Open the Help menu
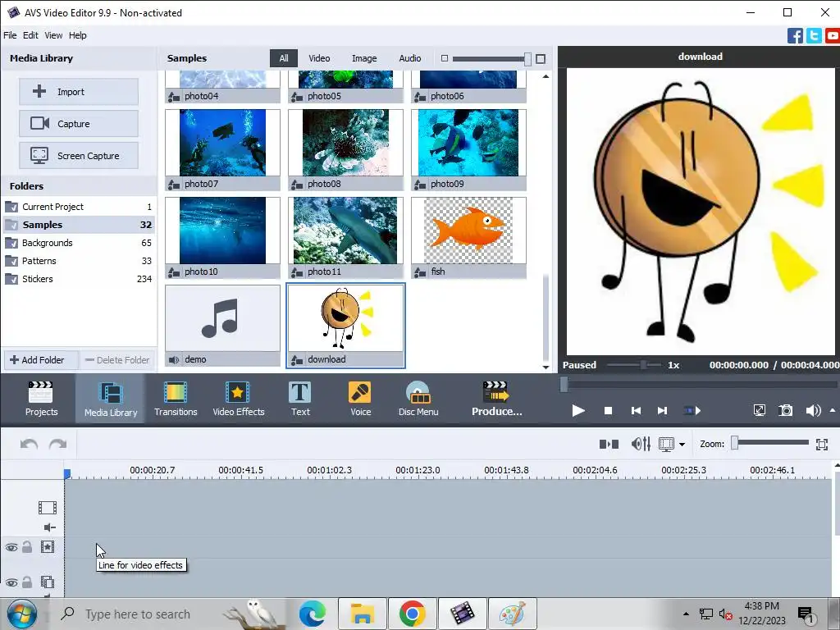Viewport: 840px width, 630px height. click(x=77, y=35)
